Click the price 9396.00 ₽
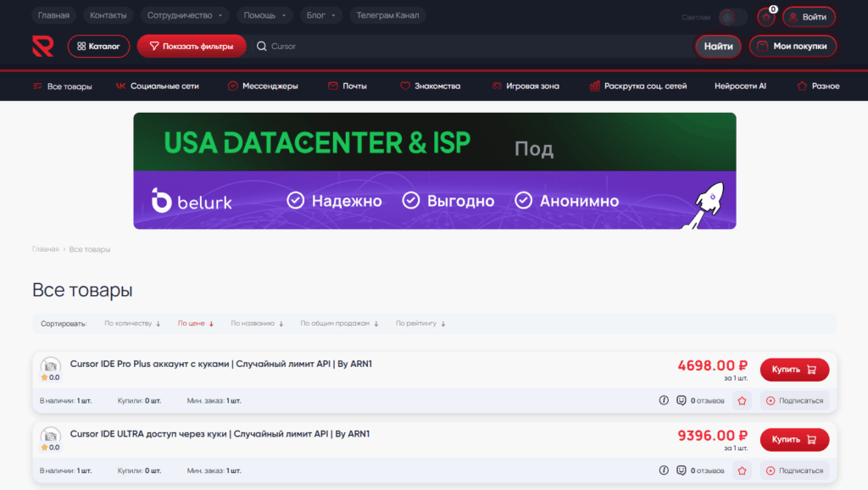This screenshot has width=868, height=490. pos(712,436)
